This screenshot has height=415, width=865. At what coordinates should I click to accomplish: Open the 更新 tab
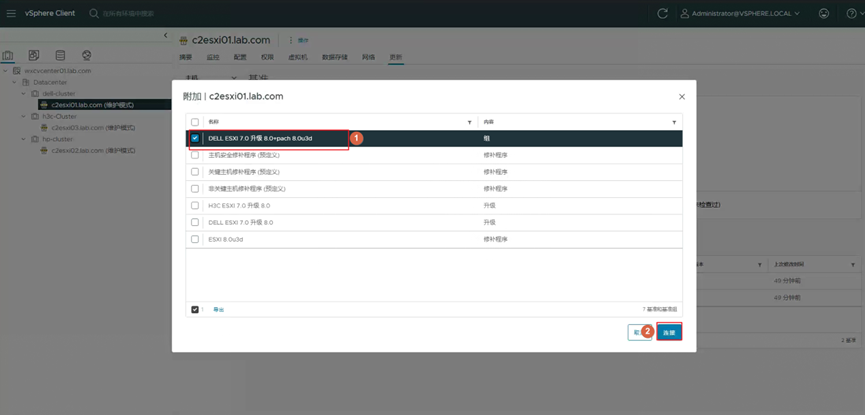point(396,57)
